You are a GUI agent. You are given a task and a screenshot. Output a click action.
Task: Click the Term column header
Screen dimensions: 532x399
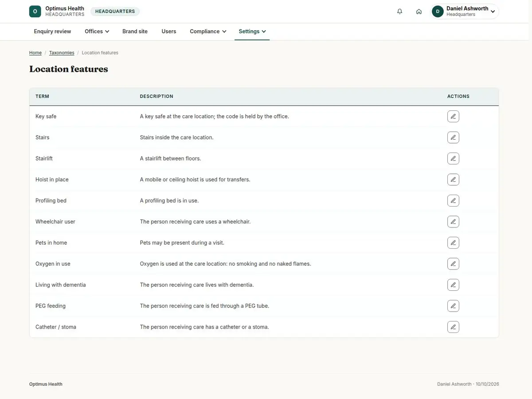pos(42,96)
